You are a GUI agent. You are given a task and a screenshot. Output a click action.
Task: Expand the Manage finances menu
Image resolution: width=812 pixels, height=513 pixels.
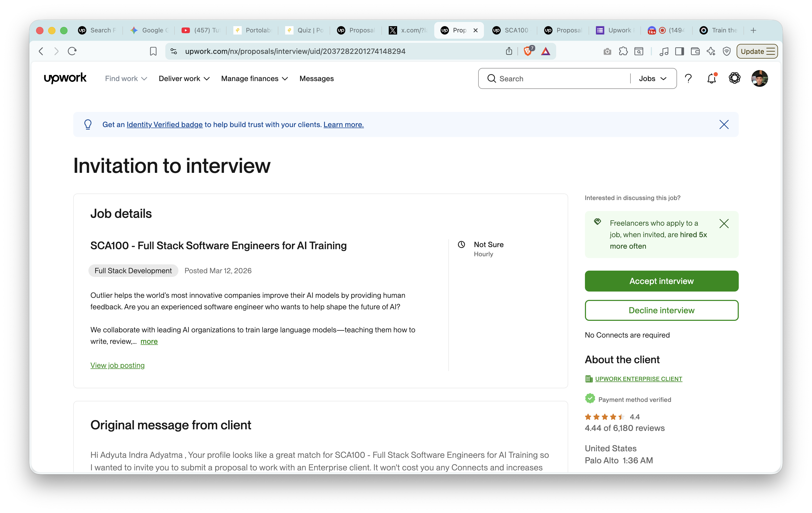point(254,78)
